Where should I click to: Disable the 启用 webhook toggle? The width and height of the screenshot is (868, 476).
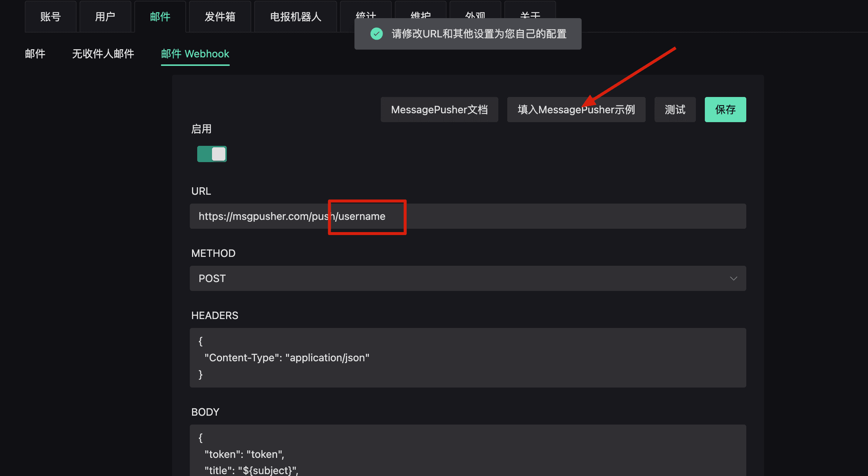212,154
